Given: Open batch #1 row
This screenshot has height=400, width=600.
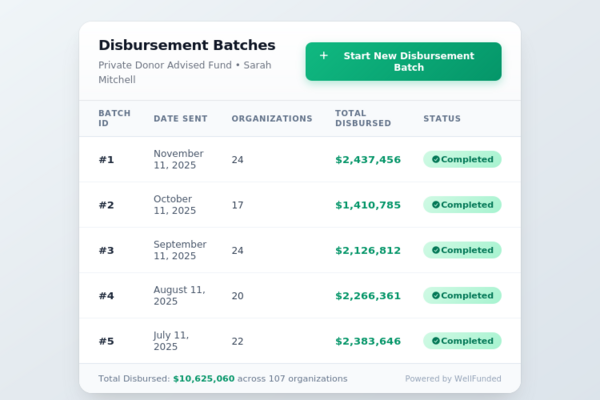Looking at the screenshot, I should click(106, 160).
